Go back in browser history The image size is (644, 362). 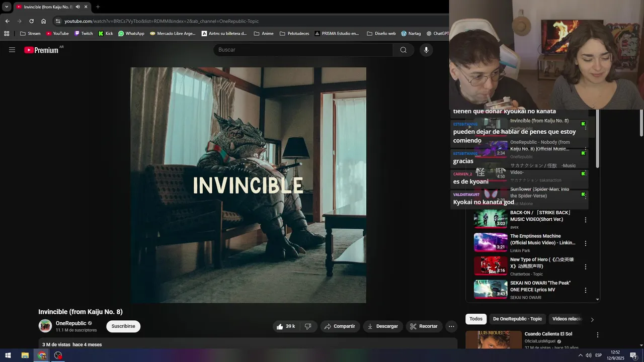pyautogui.click(x=7, y=21)
